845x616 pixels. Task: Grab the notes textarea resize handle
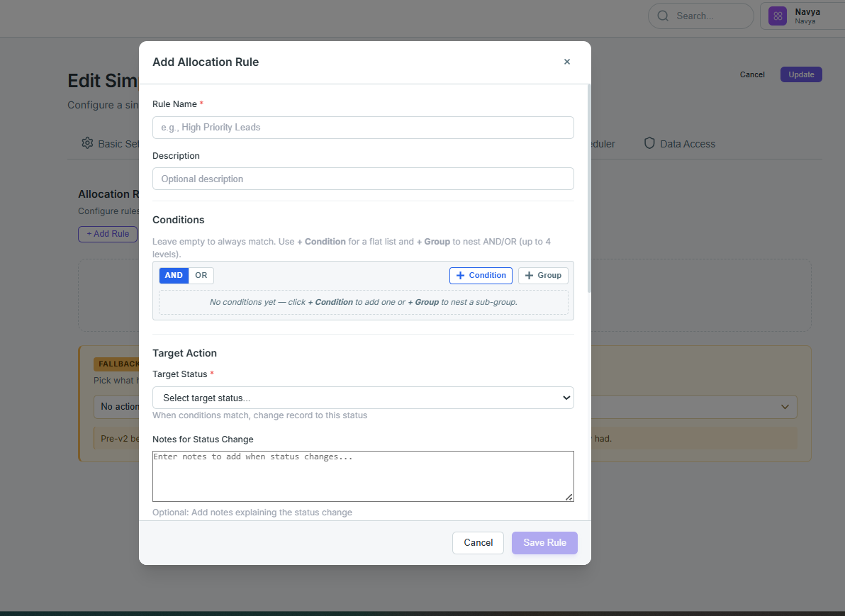click(569, 497)
